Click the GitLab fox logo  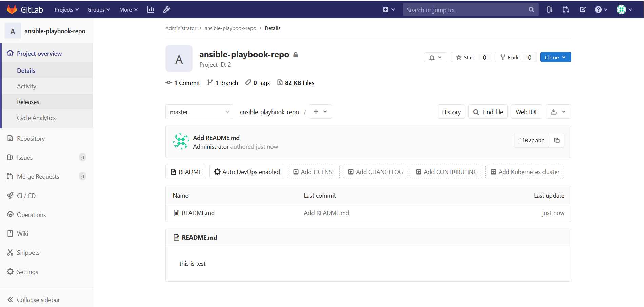coord(12,9)
